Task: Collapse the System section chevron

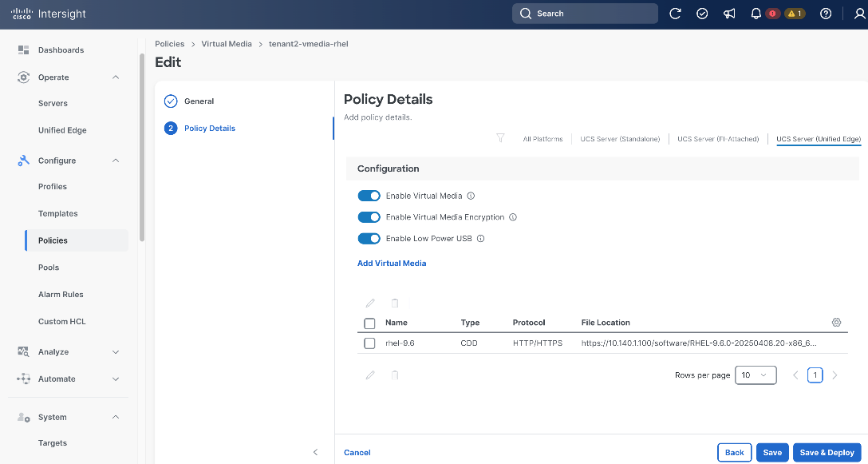Action: pyautogui.click(x=116, y=418)
